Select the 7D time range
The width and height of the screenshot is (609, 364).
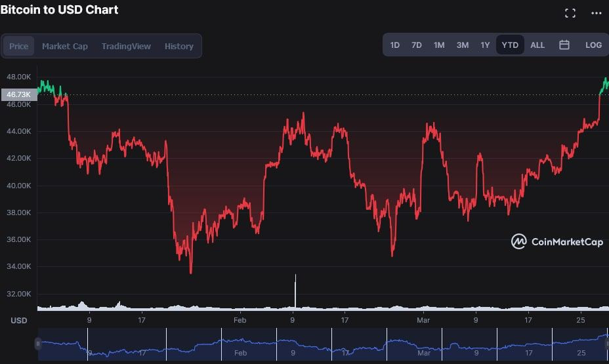tap(416, 45)
